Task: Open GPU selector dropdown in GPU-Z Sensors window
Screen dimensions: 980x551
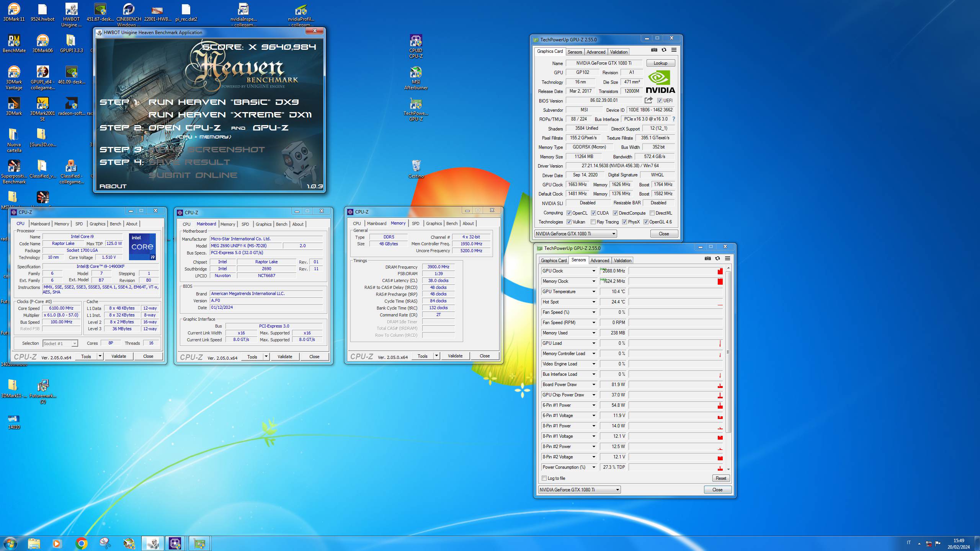Action: pos(580,490)
